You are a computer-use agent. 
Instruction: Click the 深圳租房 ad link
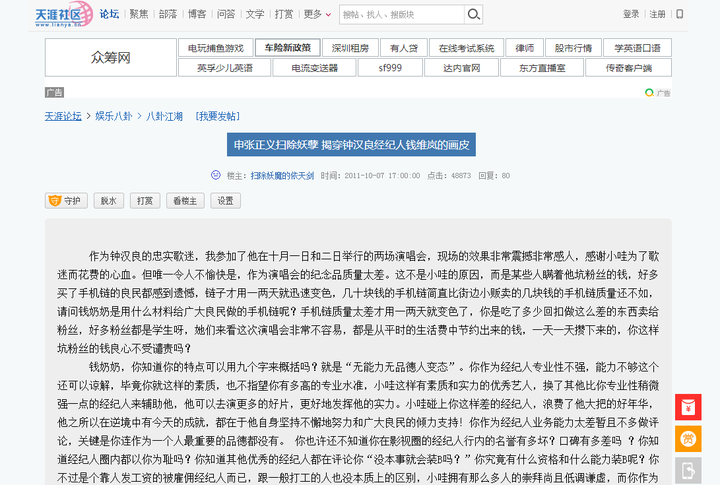point(350,48)
